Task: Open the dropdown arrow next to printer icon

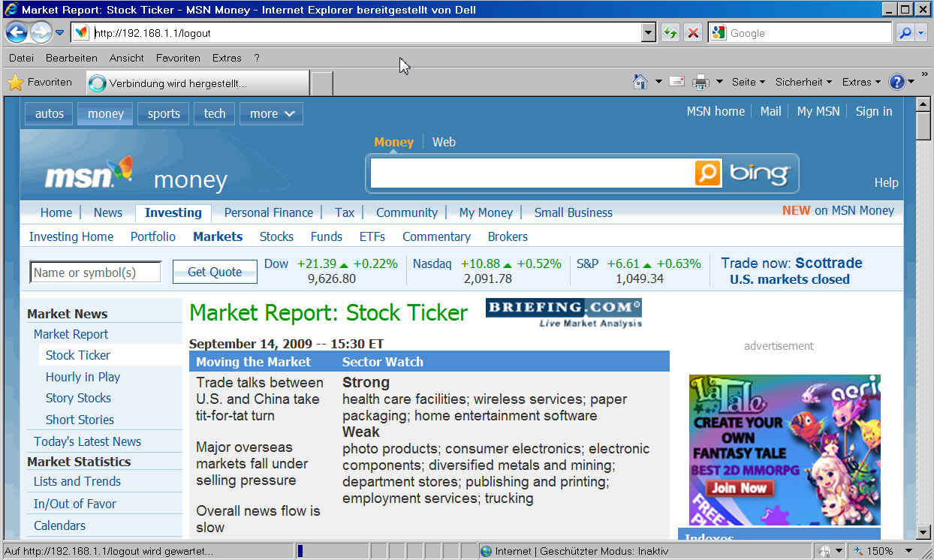Action: (x=719, y=82)
